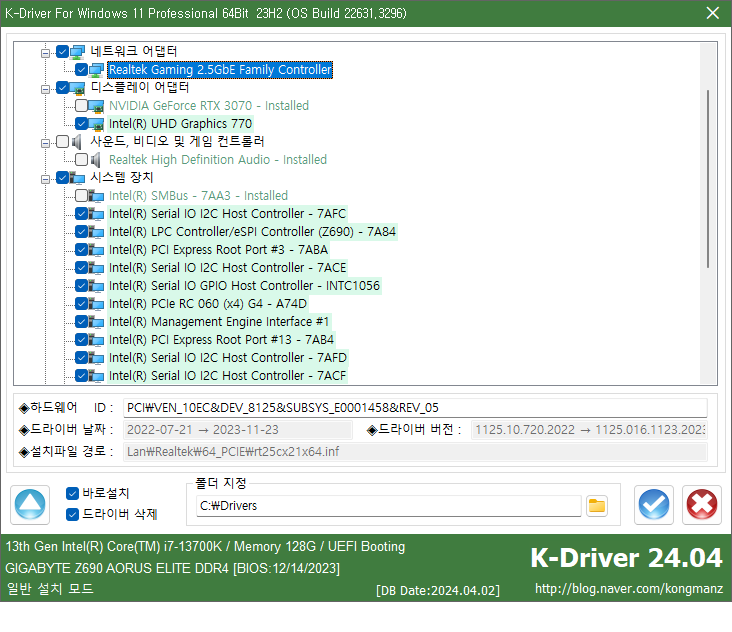
Task: Check the NVIDIA GeForce RTX 3070 checkbox
Action: (x=81, y=106)
